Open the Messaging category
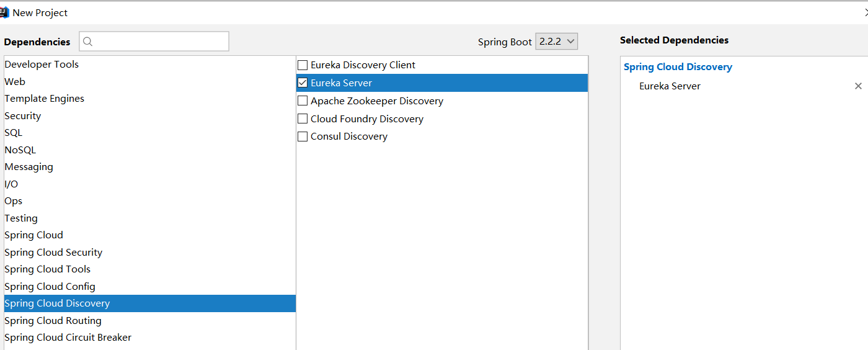The width and height of the screenshot is (868, 350). point(149,167)
